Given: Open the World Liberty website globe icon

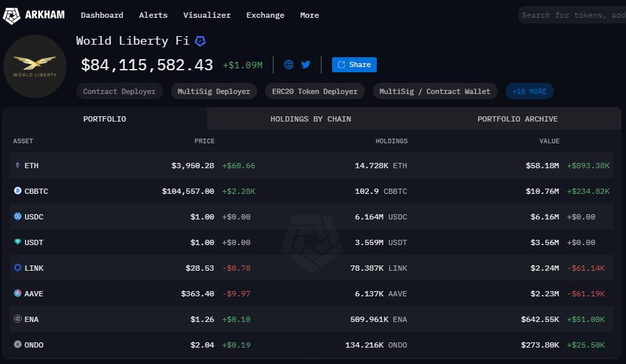Looking at the screenshot, I should coord(289,64).
